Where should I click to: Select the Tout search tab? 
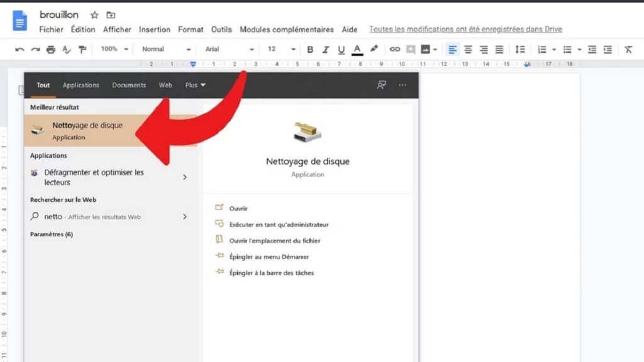pyautogui.click(x=43, y=85)
